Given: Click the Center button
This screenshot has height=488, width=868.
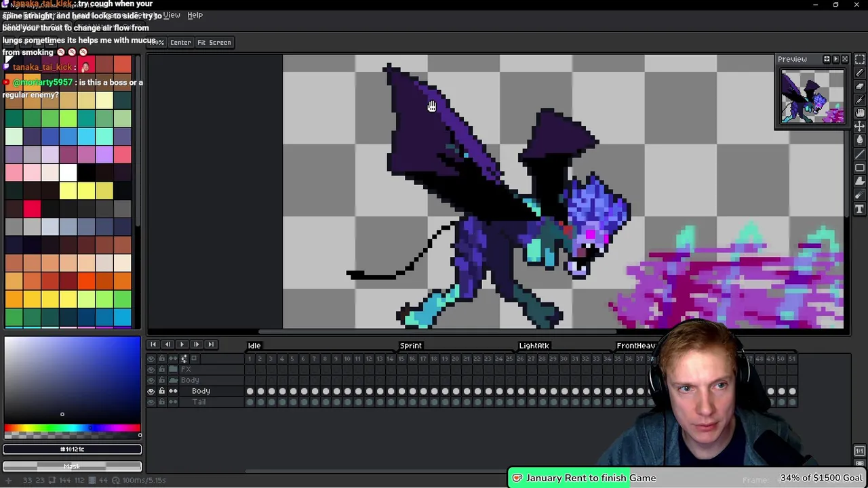Looking at the screenshot, I should point(180,42).
